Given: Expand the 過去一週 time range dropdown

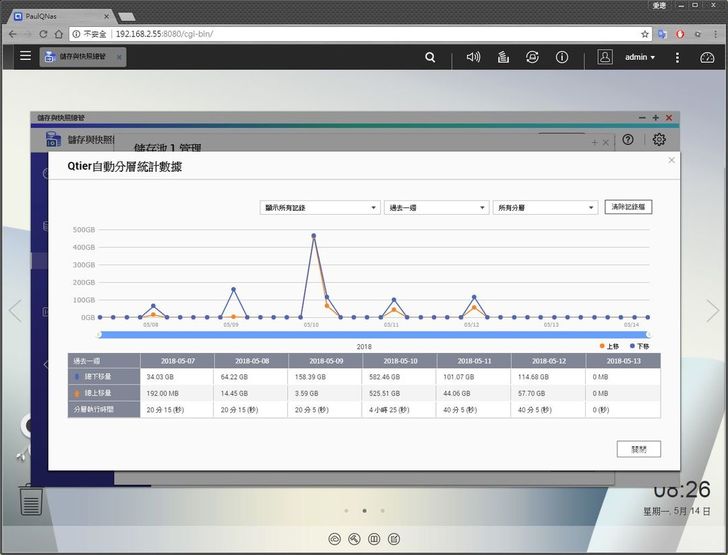Looking at the screenshot, I should [x=436, y=208].
